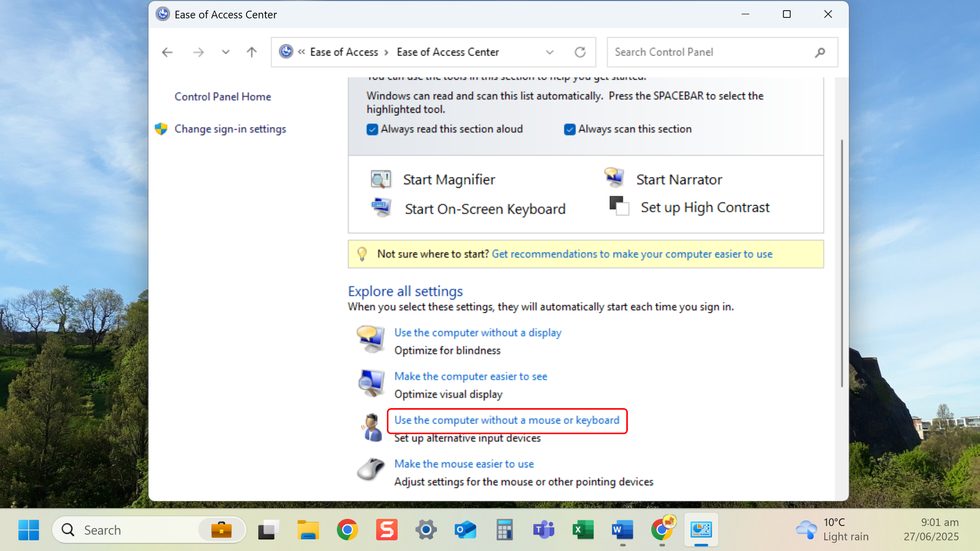Click the Ease of Access icon in address bar

[x=286, y=52]
